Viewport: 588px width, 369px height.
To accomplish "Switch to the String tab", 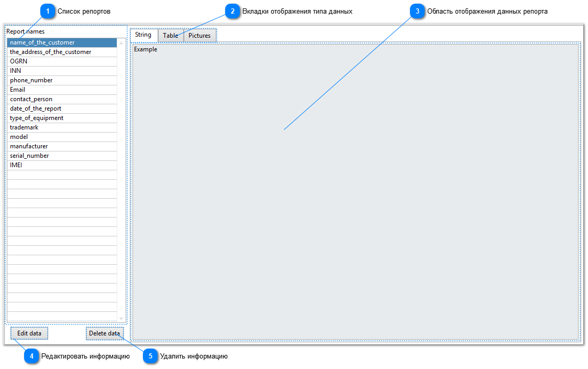I will [143, 35].
